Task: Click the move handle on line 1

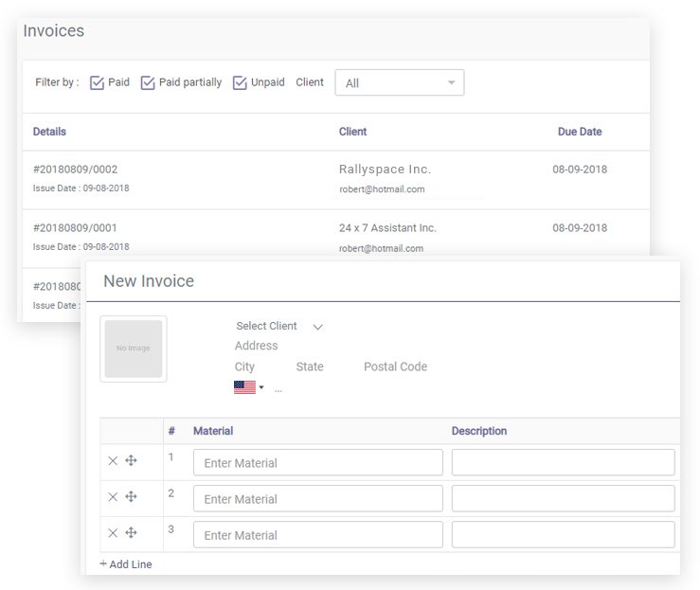Action: point(132,461)
